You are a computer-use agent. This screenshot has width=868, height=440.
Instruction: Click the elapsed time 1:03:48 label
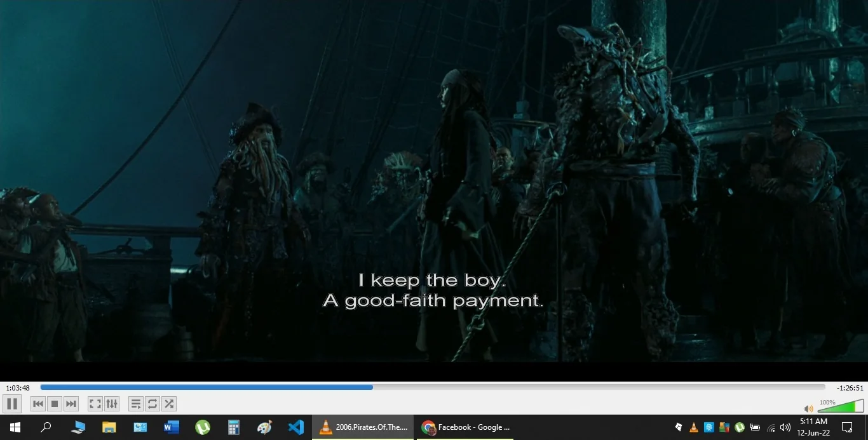[x=17, y=388]
